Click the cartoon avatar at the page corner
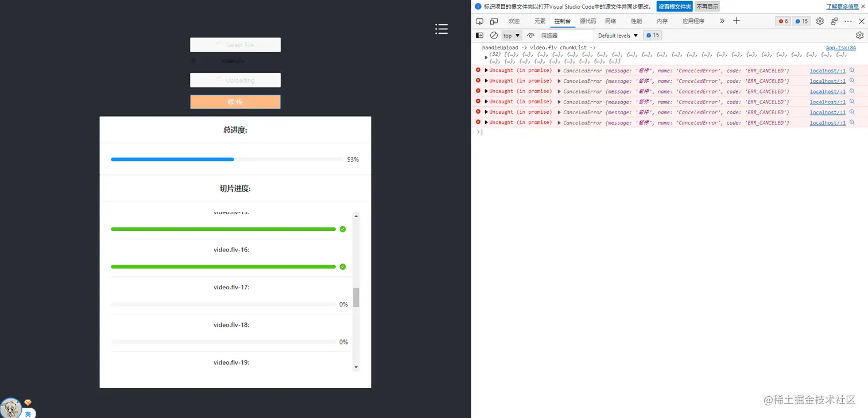This screenshot has height=418, width=868. (11, 408)
